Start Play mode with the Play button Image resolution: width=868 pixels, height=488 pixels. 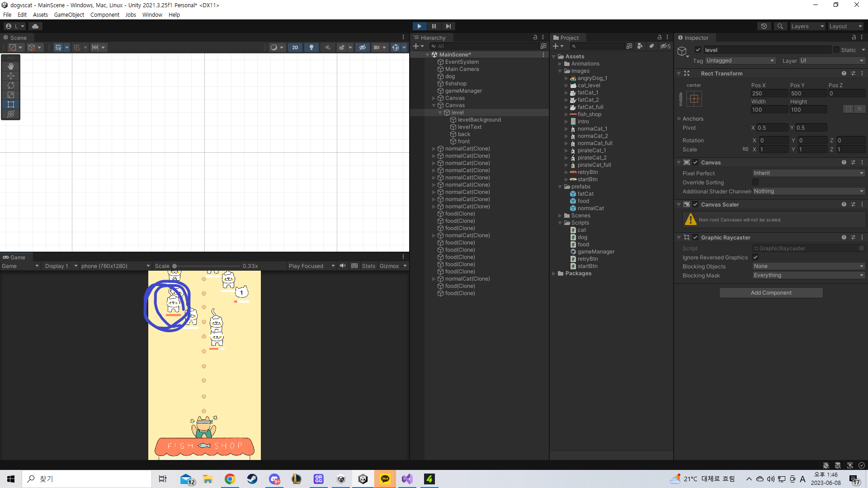[419, 26]
